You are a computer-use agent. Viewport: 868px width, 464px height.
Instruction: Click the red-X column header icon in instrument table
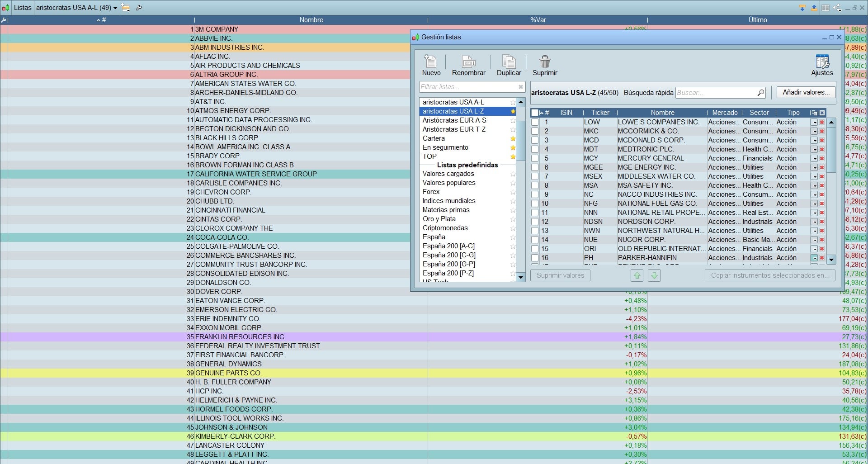(822, 113)
